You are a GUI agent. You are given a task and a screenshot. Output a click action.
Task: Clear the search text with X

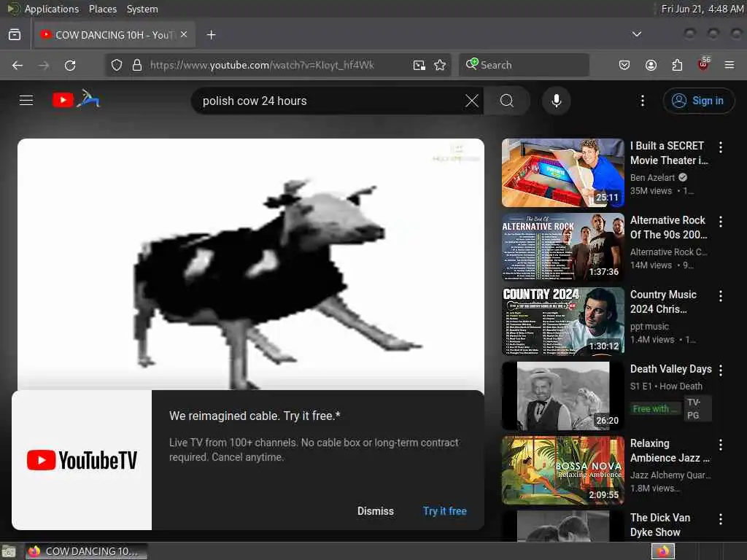tap(472, 101)
